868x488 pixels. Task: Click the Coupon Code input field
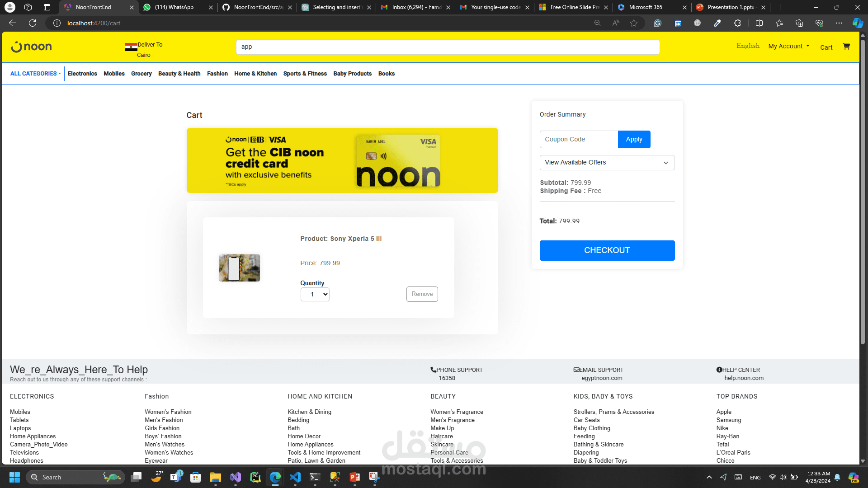[x=579, y=139]
